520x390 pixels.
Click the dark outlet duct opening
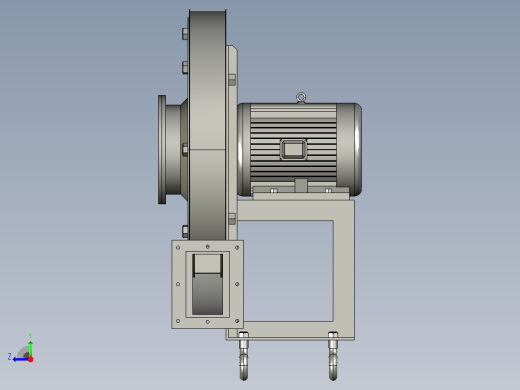tap(207, 284)
